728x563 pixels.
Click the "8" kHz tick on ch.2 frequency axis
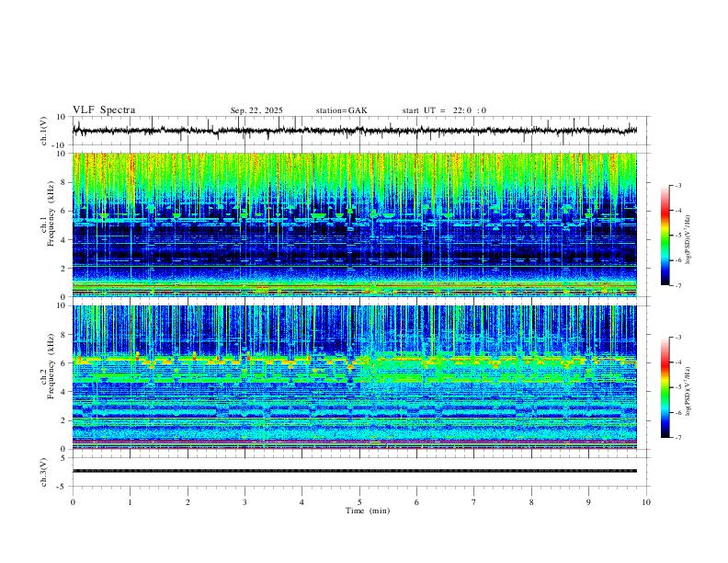coord(63,335)
